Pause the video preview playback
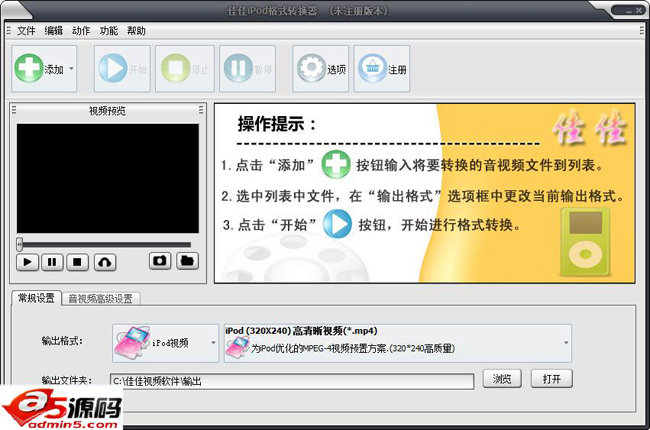Image resolution: width=650 pixels, height=430 pixels. point(52,262)
